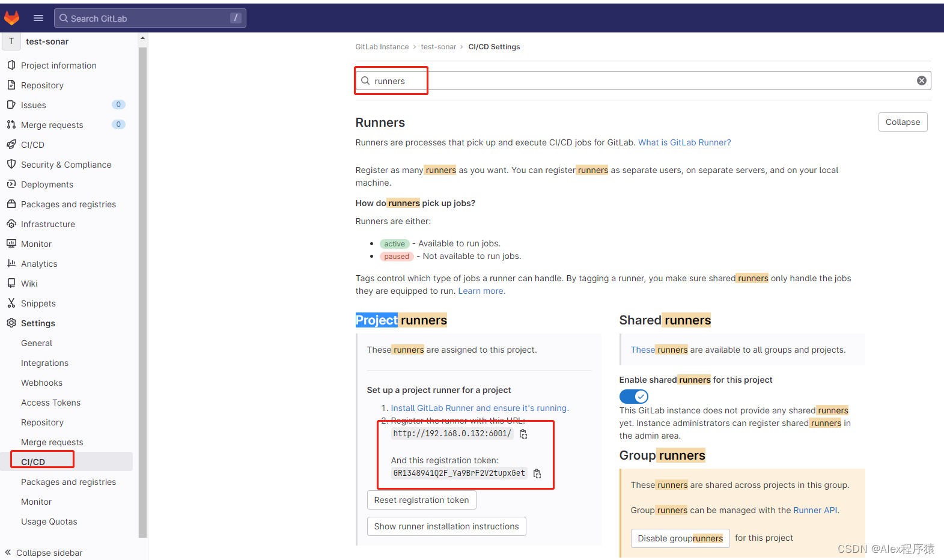Focus the Search GitLab box
This screenshot has height=560, width=944.
(150, 18)
